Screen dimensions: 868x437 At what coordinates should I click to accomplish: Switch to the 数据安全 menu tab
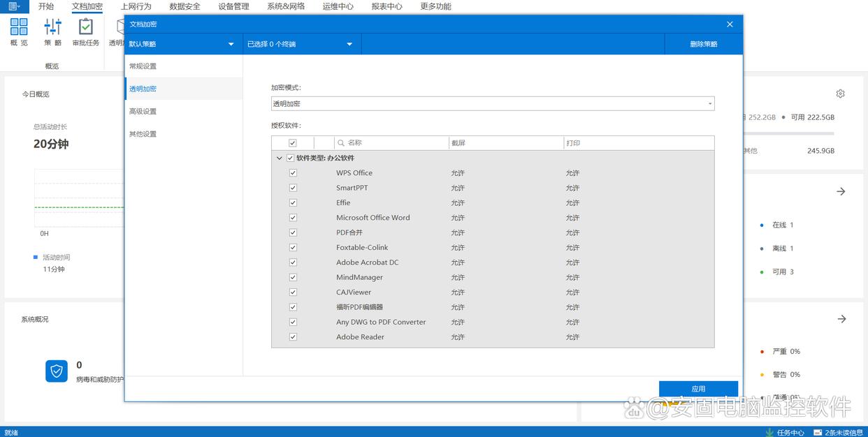(185, 6)
